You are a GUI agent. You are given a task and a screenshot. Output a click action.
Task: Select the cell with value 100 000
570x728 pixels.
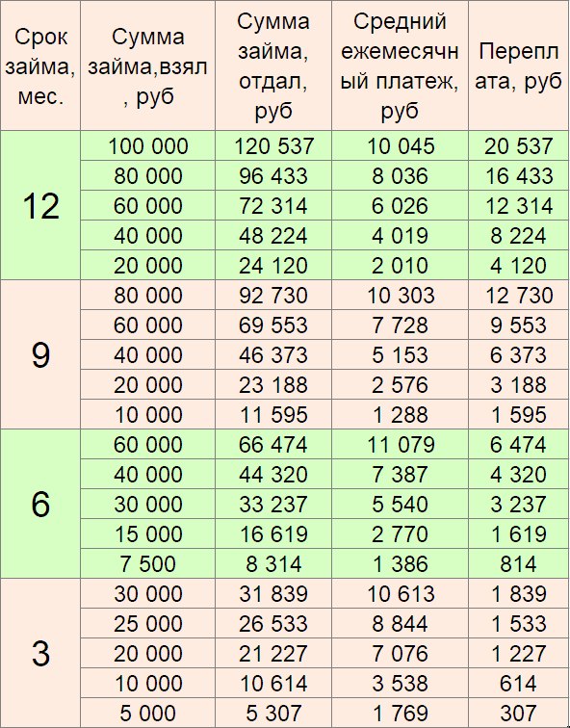coord(147,145)
